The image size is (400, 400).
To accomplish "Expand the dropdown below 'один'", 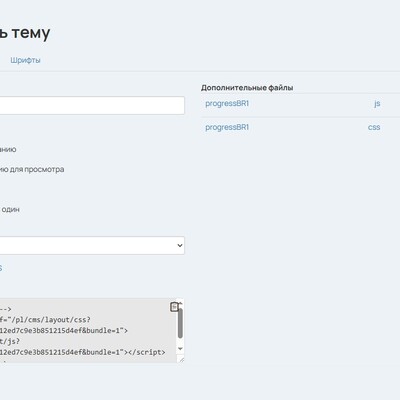I will [92, 245].
